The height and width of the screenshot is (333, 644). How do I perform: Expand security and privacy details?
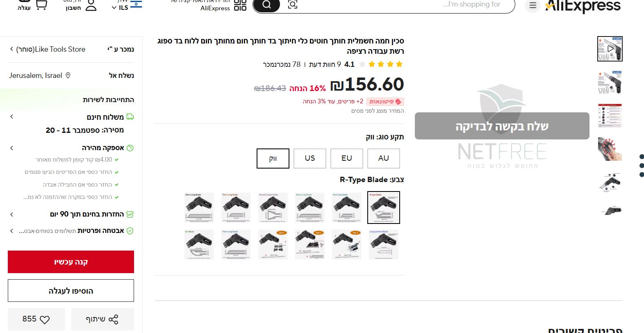12,231
